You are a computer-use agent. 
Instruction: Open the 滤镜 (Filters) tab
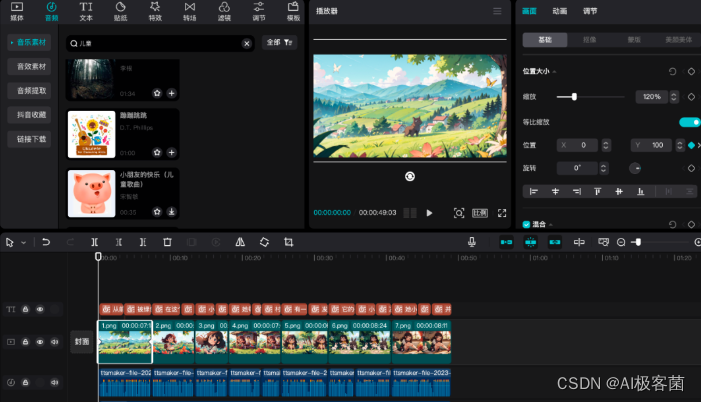pyautogui.click(x=224, y=12)
